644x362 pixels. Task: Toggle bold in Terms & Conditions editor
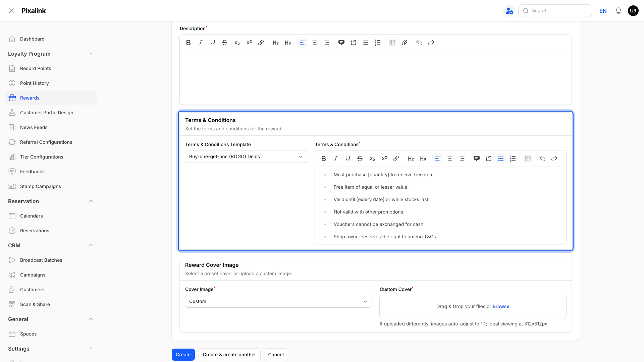(324, 159)
